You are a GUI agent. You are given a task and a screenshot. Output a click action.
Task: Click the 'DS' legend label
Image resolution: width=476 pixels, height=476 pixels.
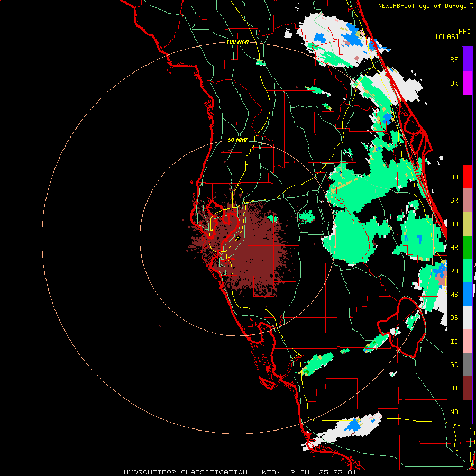454,317
